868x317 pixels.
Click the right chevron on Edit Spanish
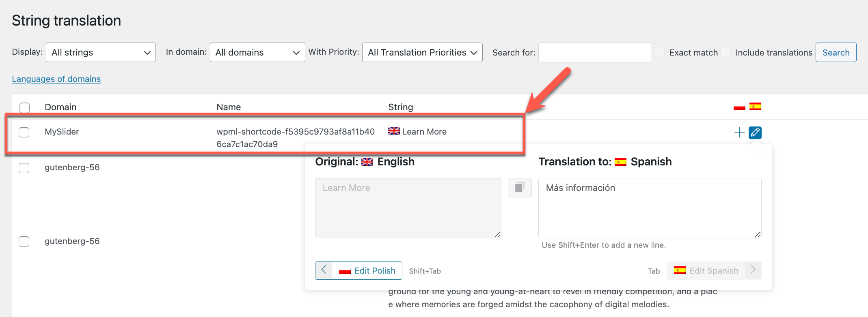click(753, 270)
